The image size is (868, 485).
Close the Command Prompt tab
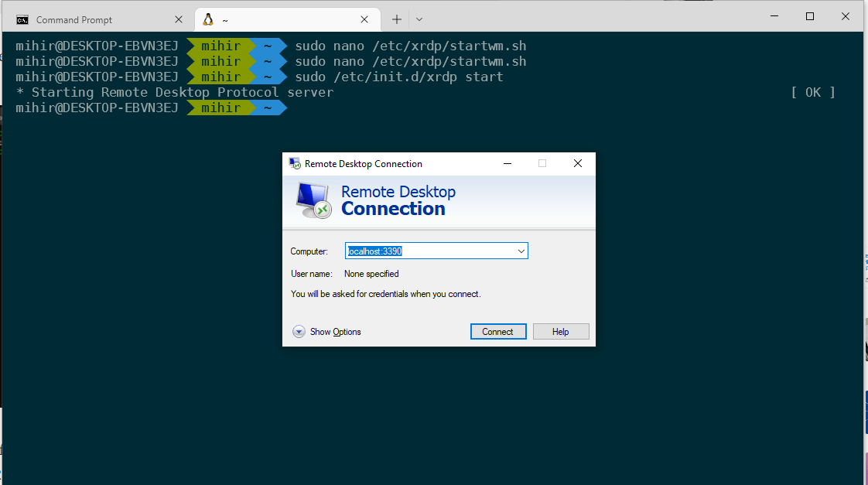(178, 19)
